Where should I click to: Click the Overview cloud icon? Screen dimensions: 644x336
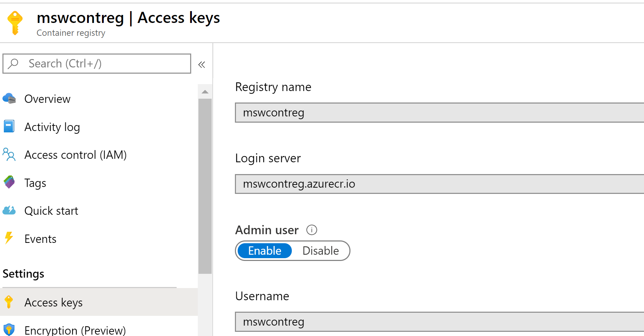tap(9, 99)
